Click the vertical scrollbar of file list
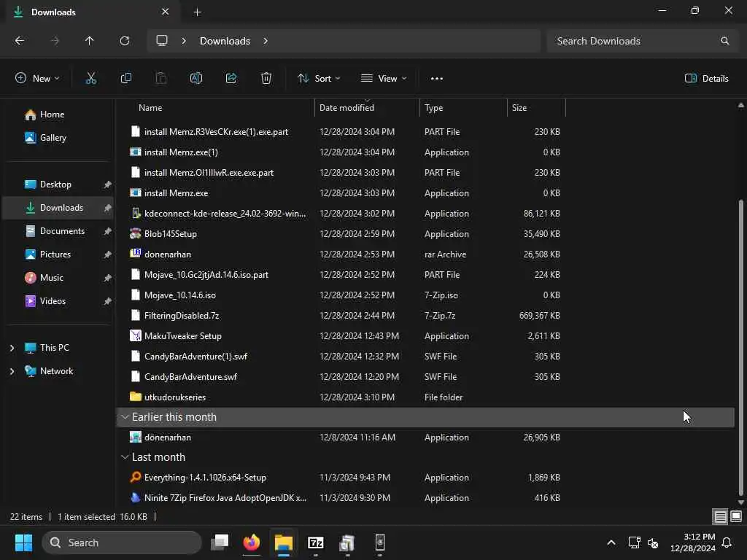Screen dimensions: 747x560 pyautogui.click(x=740, y=348)
